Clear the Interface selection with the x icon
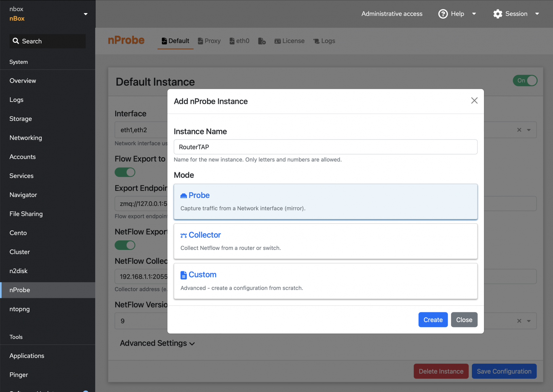553x392 pixels. (519, 130)
